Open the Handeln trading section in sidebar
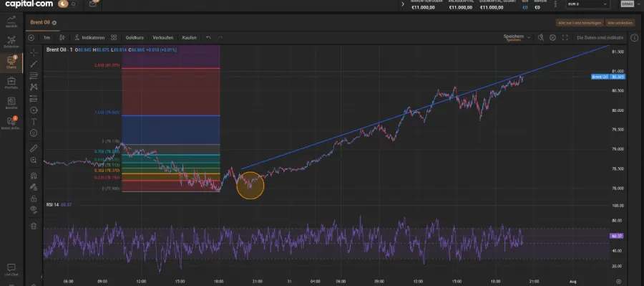 (11, 21)
